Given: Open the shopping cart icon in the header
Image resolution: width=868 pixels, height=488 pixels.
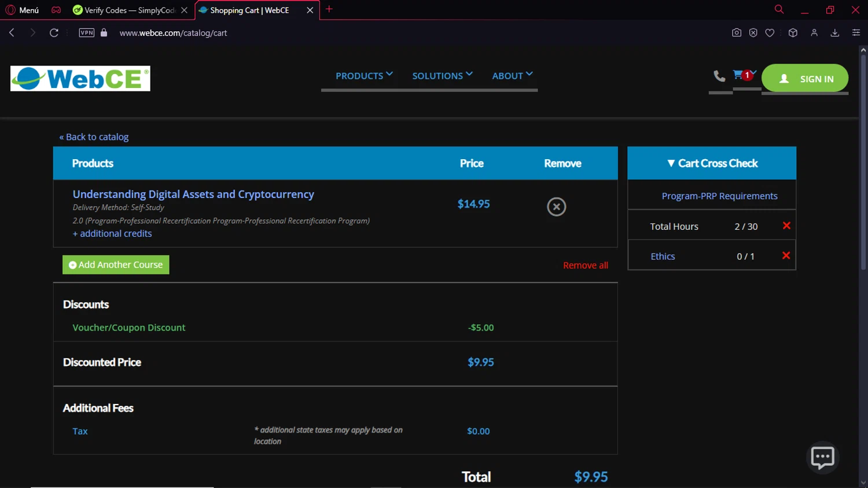Looking at the screenshot, I should click(x=738, y=75).
